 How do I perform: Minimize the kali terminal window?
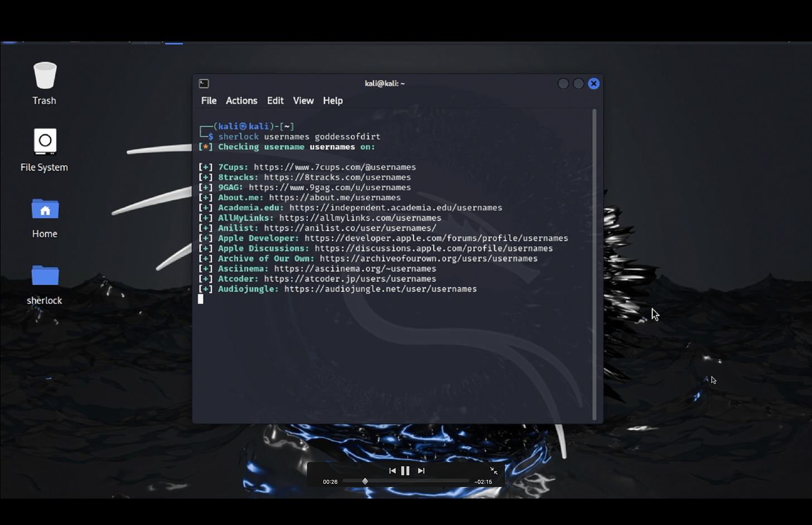tap(563, 84)
